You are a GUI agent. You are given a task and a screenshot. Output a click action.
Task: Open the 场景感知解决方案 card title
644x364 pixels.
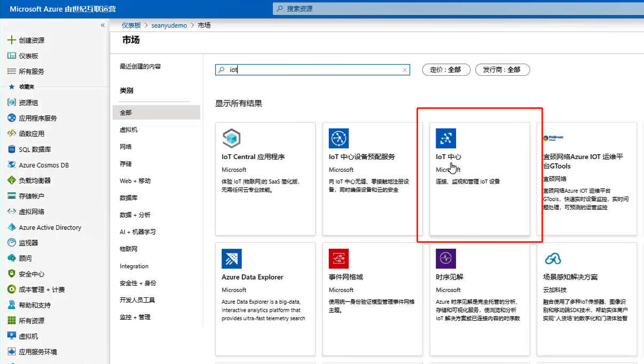[570, 277]
